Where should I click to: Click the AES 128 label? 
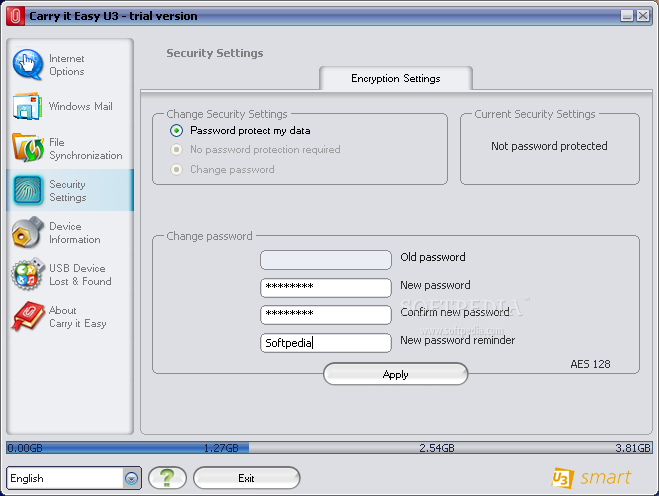pyautogui.click(x=590, y=364)
